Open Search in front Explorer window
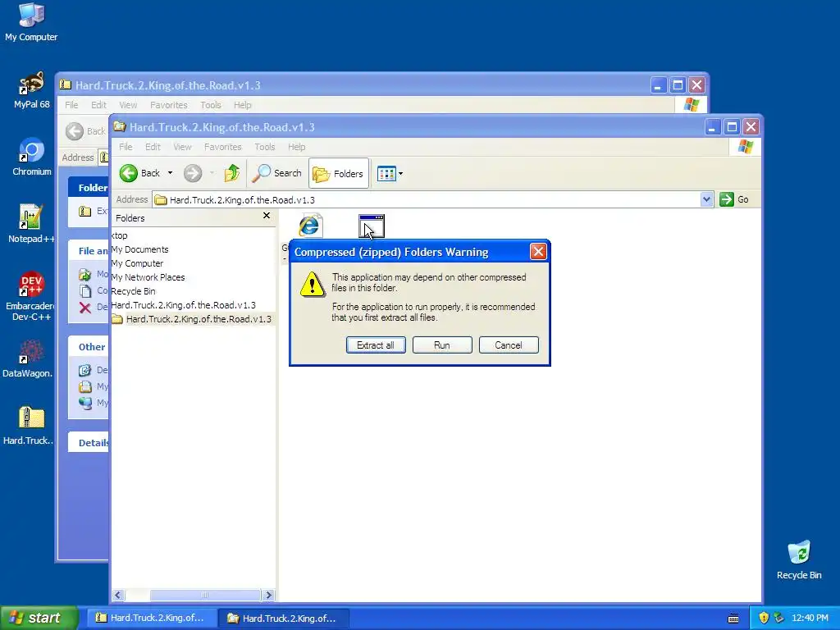 (x=277, y=173)
